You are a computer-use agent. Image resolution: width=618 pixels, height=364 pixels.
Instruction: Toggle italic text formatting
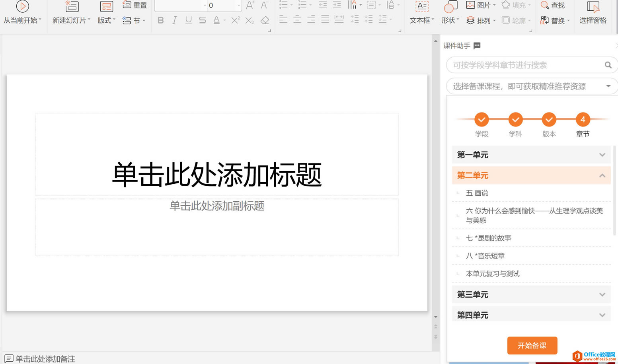(x=174, y=20)
